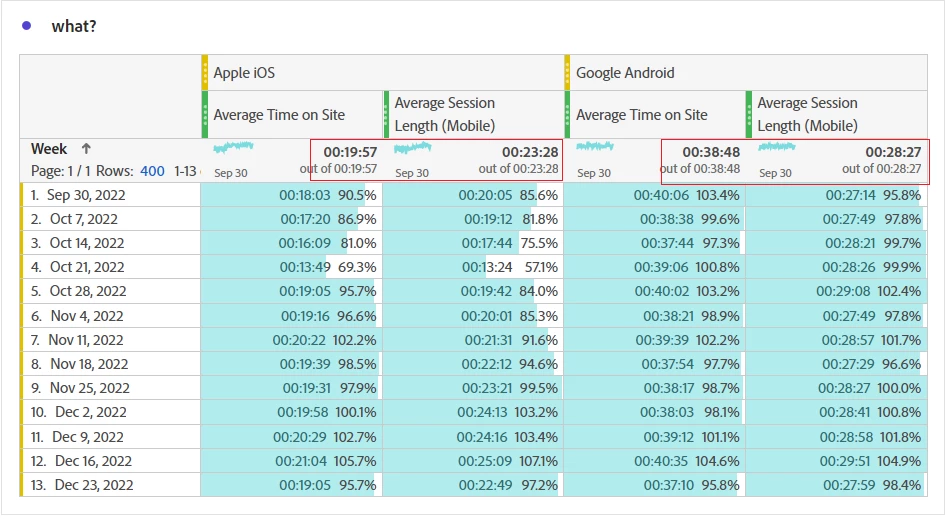Screen dimensions: 945x519
Task: Click the cell 00:27:59 98.4%
Action: [x=837, y=485]
